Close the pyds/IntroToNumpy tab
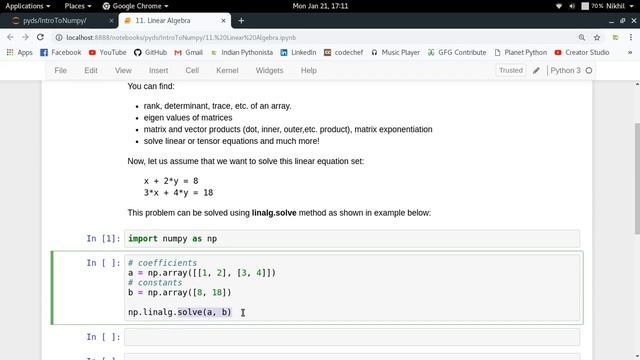This screenshot has height=360, width=640. point(111,20)
